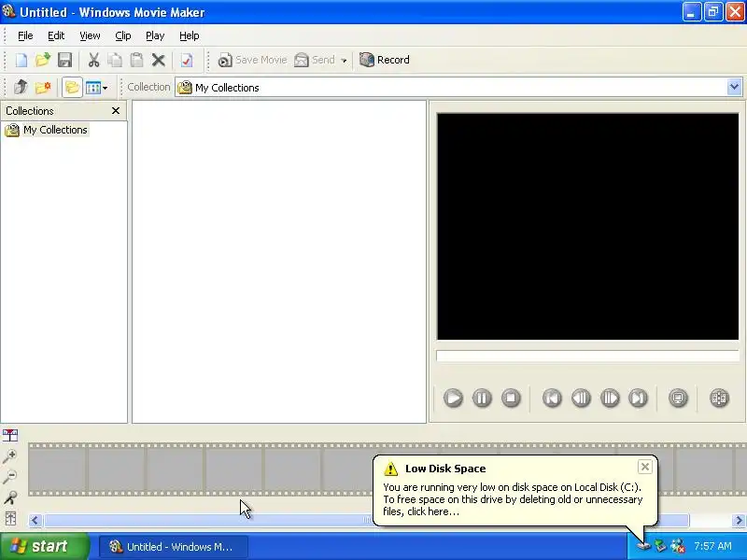747x560 pixels.
Task: Expand the Collection combo box arrow
Action: tap(734, 87)
